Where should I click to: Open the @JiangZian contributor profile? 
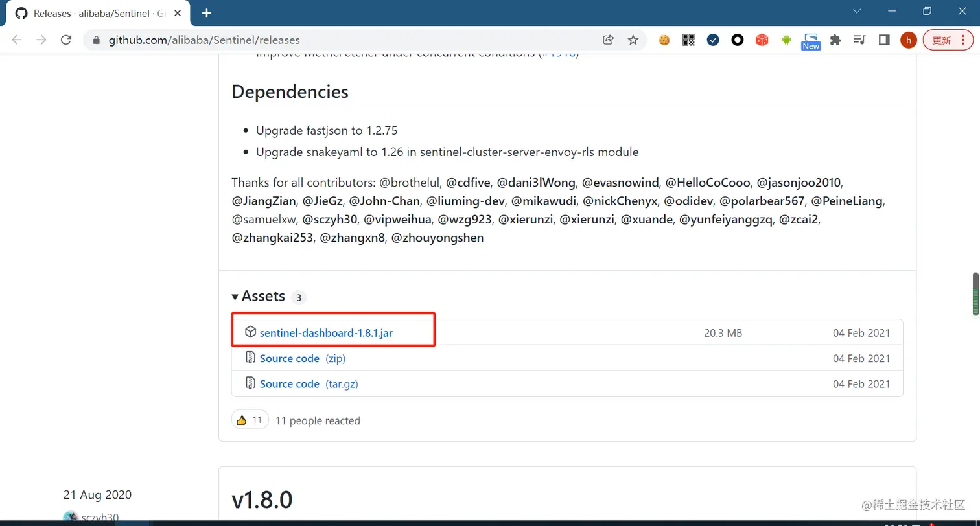point(264,201)
